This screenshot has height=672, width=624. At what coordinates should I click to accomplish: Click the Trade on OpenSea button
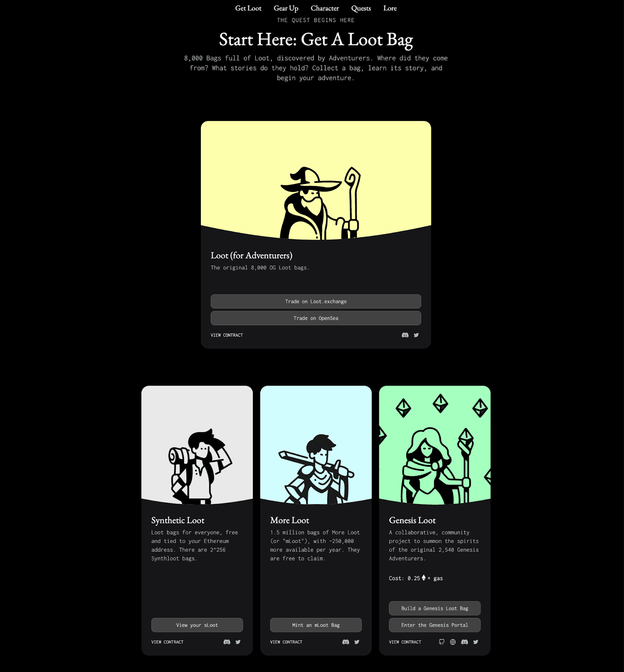pos(316,318)
